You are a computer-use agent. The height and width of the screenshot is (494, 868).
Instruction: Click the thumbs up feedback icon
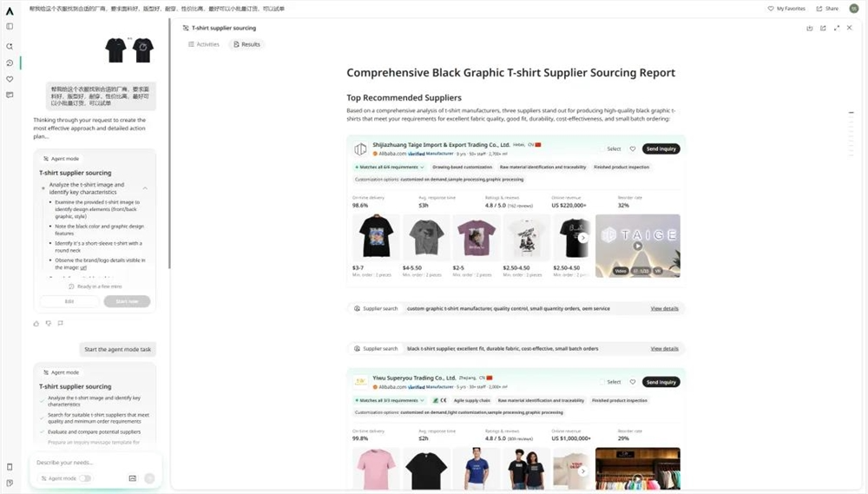coord(36,324)
